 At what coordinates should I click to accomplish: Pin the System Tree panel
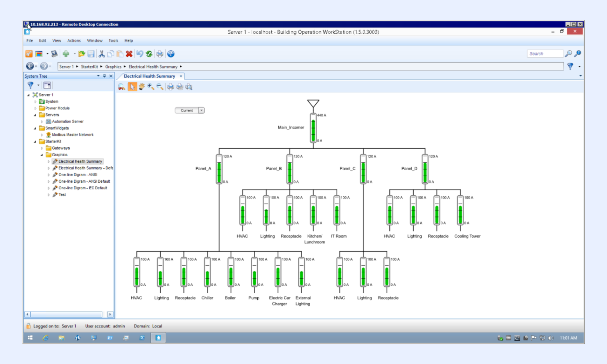click(x=104, y=76)
